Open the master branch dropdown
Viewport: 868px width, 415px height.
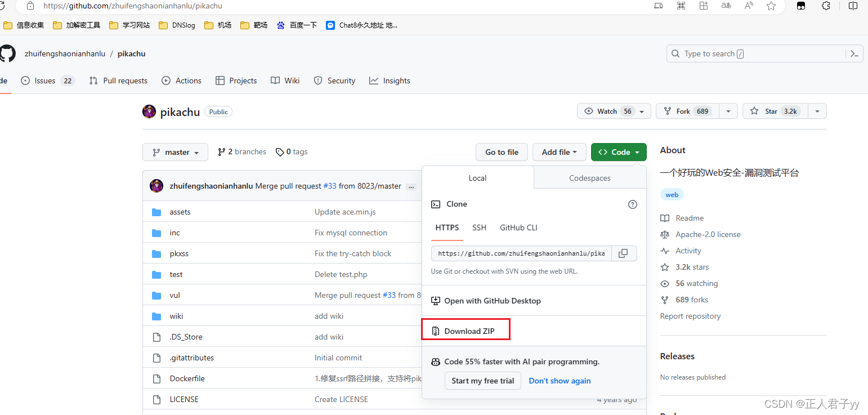(175, 152)
